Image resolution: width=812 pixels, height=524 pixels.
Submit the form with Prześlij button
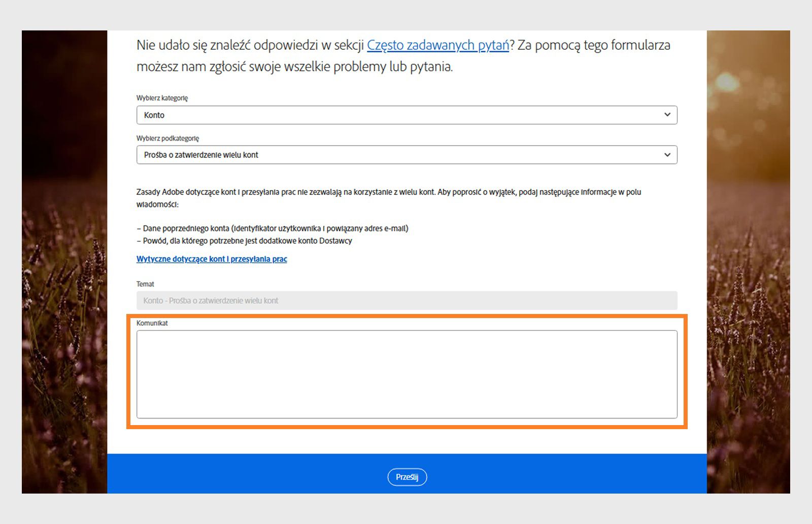click(407, 477)
